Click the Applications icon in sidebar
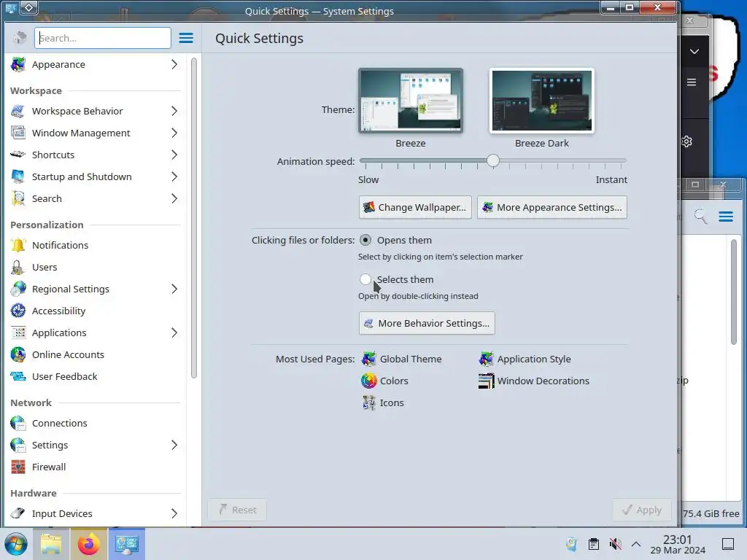 click(18, 332)
